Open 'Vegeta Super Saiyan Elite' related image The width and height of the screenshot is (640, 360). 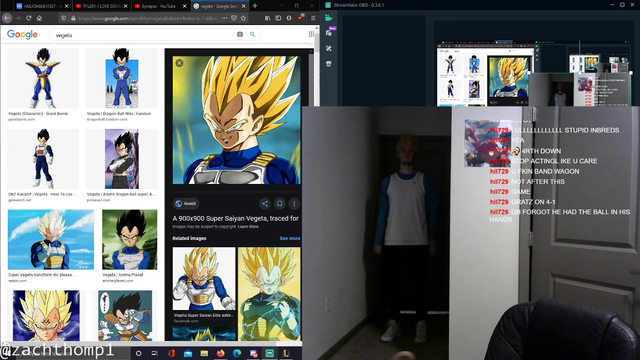pyautogui.click(x=204, y=279)
